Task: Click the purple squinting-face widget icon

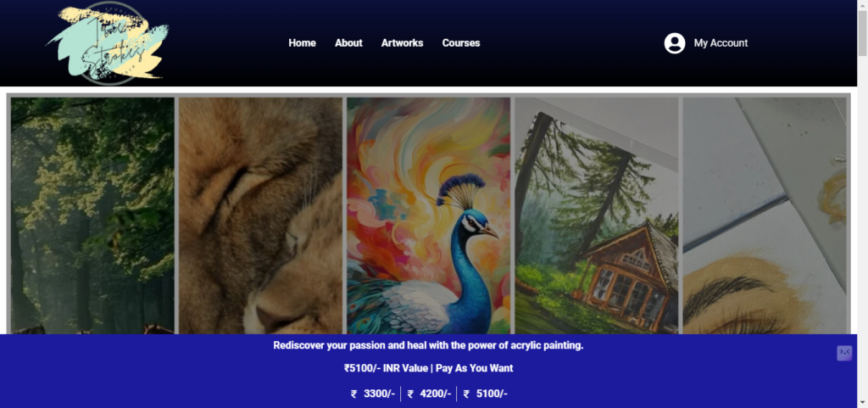Action: pyautogui.click(x=844, y=353)
